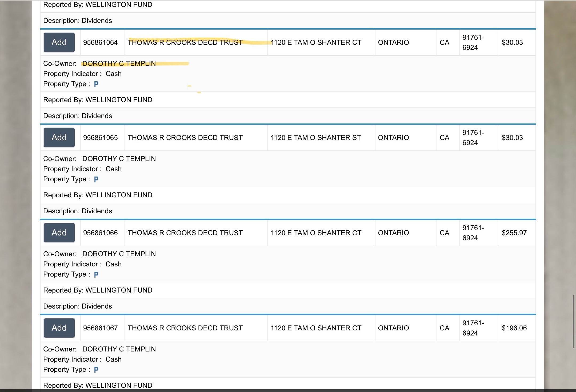Click zip 91761-6924 in row 956861067
This screenshot has height=392, width=576.
point(473,328)
